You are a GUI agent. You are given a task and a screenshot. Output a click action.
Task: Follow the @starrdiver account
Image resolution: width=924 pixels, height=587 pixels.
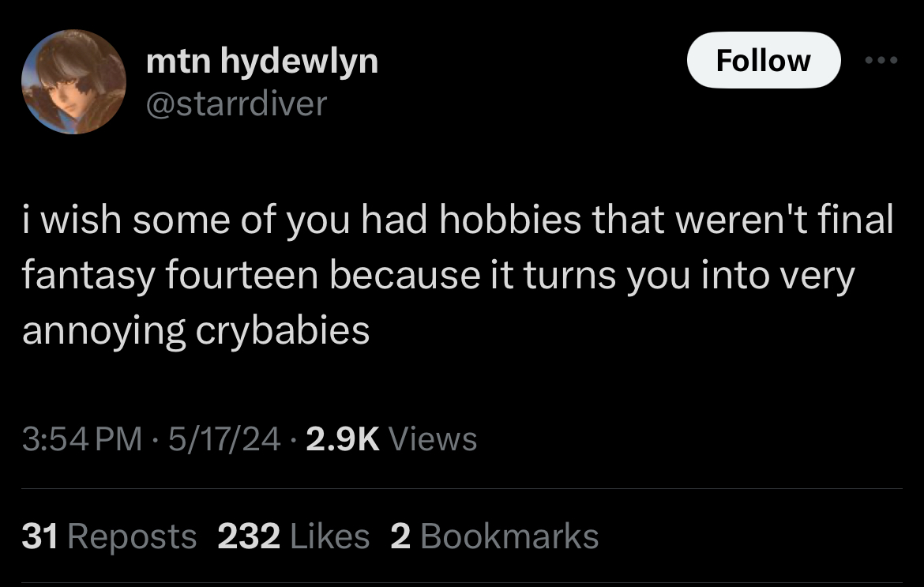click(x=764, y=60)
